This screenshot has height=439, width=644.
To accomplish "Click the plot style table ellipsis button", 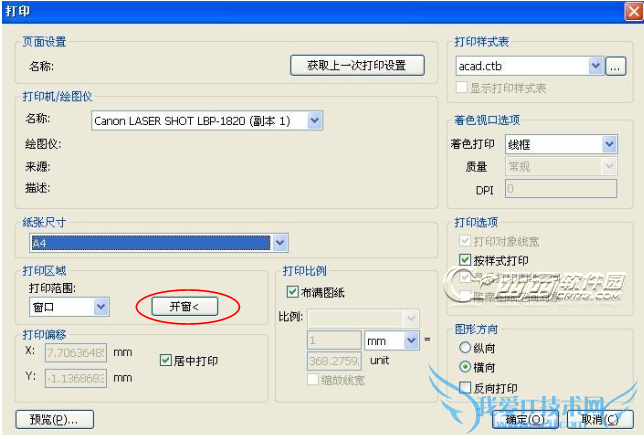I will click(x=615, y=66).
